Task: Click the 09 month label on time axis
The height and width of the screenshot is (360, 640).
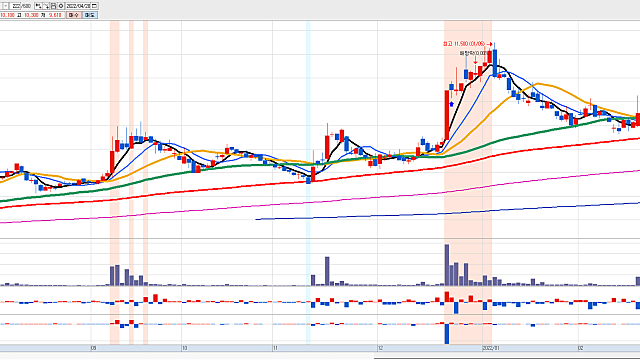Action: click(x=93, y=348)
